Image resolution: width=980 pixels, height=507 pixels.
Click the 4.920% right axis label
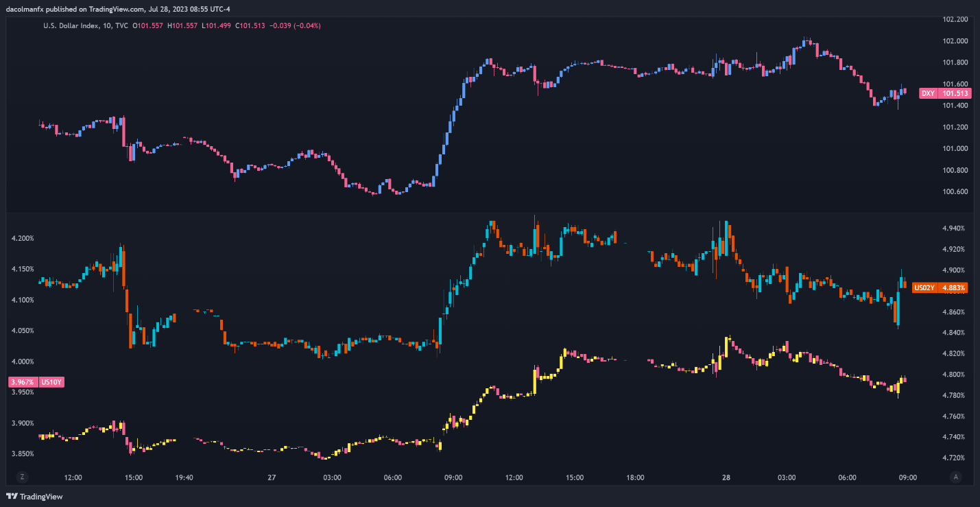pyautogui.click(x=954, y=249)
